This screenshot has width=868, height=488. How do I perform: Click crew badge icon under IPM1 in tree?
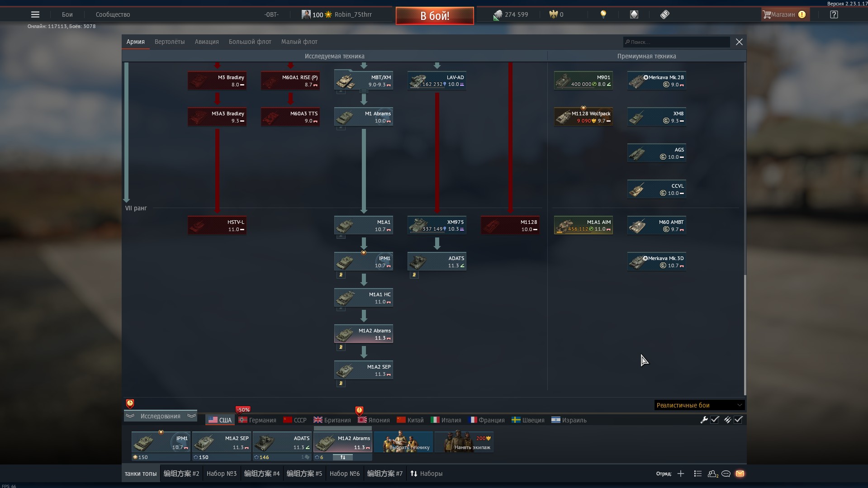tap(341, 275)
